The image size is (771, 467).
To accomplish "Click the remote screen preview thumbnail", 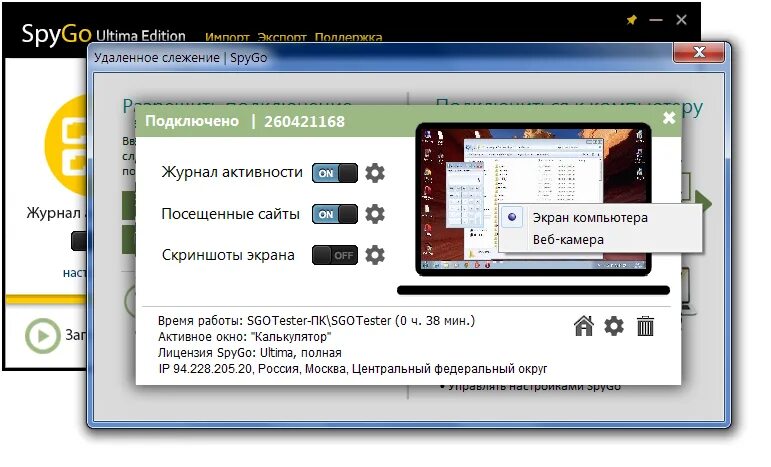I will [x=534, y=199].
